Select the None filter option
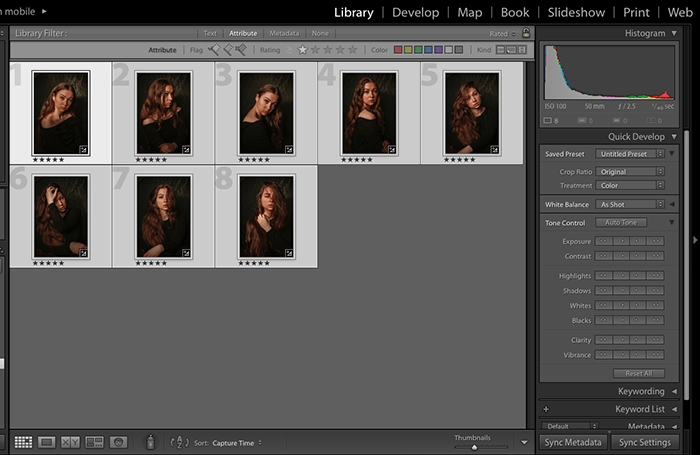Viewport: 700px width, 455px height. point(320,33)
